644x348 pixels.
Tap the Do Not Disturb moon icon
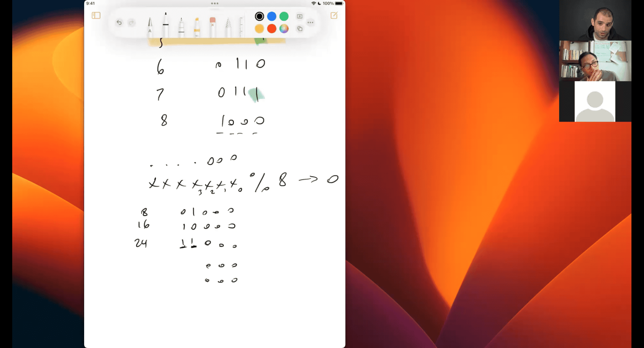[319, 3]
